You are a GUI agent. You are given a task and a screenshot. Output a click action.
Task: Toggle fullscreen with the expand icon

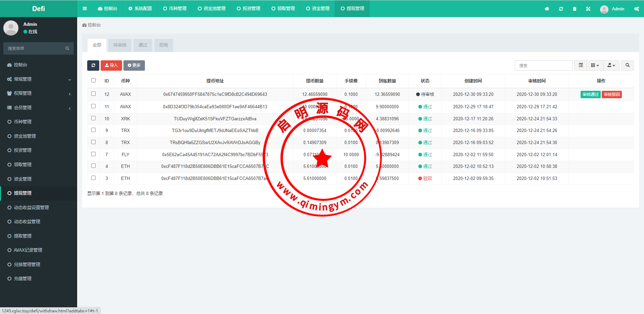pos(588,9)
